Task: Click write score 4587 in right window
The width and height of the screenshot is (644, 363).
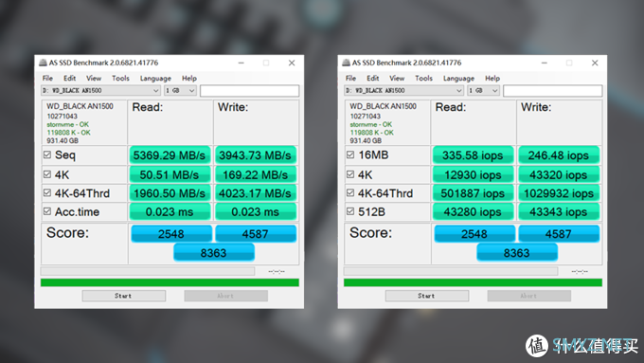Action: click(x=559, y=233)
